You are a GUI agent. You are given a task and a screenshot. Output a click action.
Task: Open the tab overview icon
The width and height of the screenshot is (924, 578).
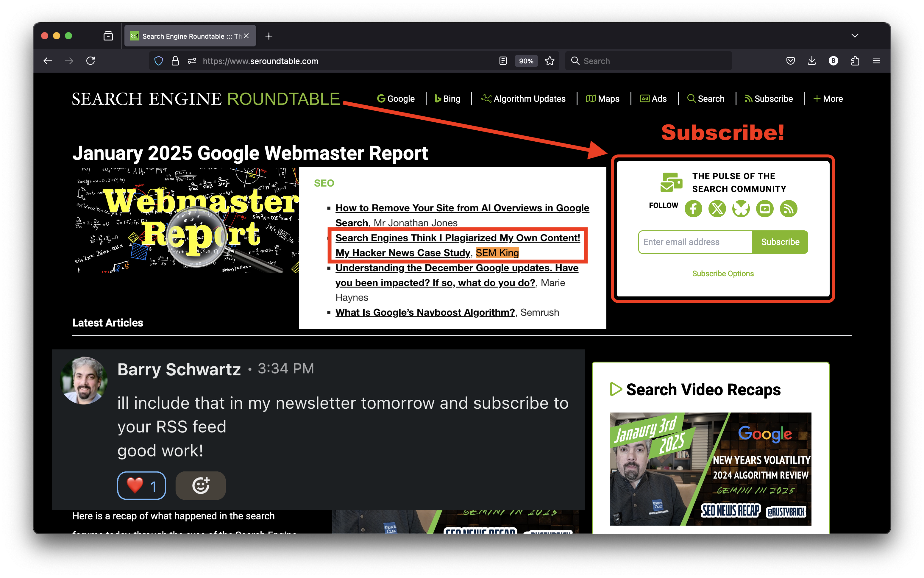pos(108,36)
